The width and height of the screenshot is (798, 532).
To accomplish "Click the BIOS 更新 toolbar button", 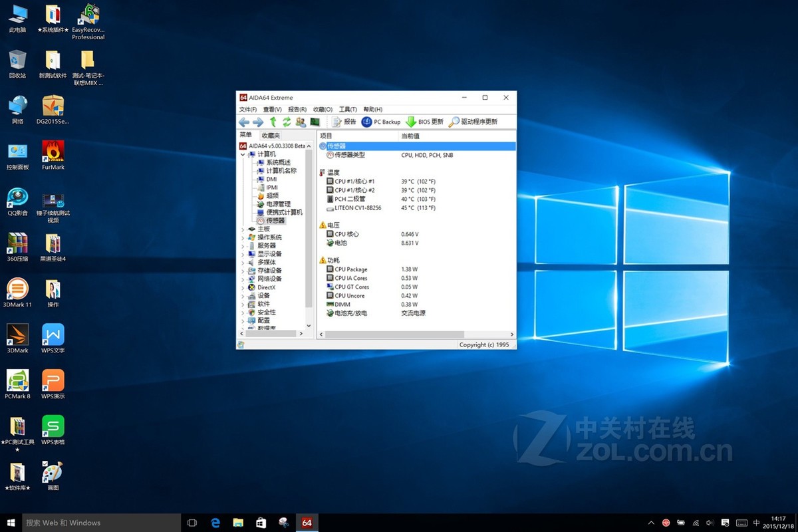I will point(424,122).
